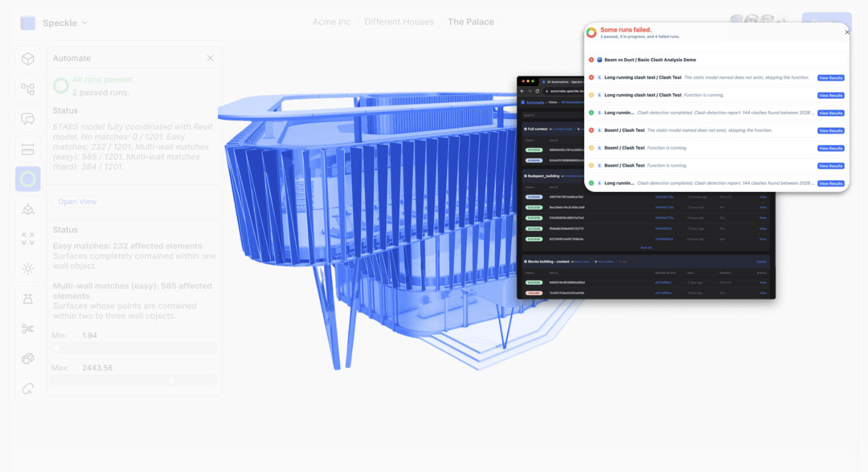The width and height of the screenshot is (868, 472).
Task: Open Different Houses breadcrumb
Action: [399, 22]
